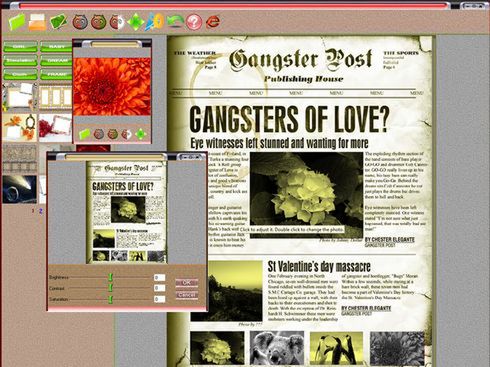Click the penguins photo in the newspaper bottom row
Viewport: 490px width, 367px height.
click(336, 348)
